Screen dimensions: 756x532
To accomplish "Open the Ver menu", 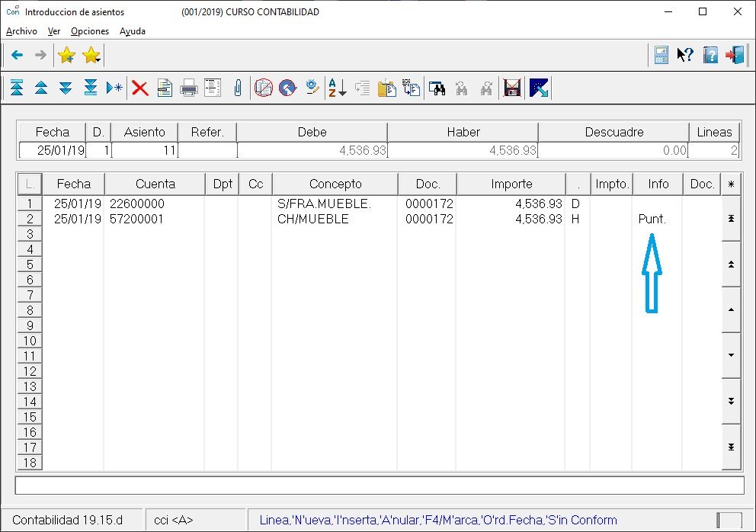I will point(54,31).
